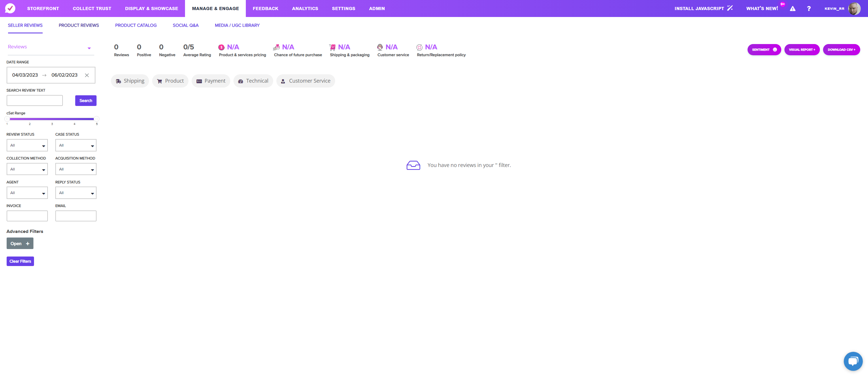Click the Search button
Screen dimensions: 868x376
pos(86,101)
